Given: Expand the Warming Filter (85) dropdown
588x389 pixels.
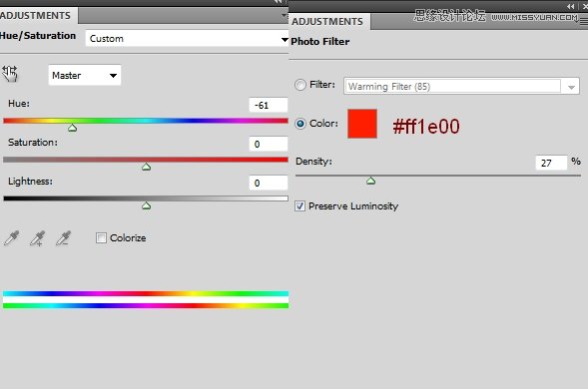Looking at the screenshot, I should click(x=461, y=87).
